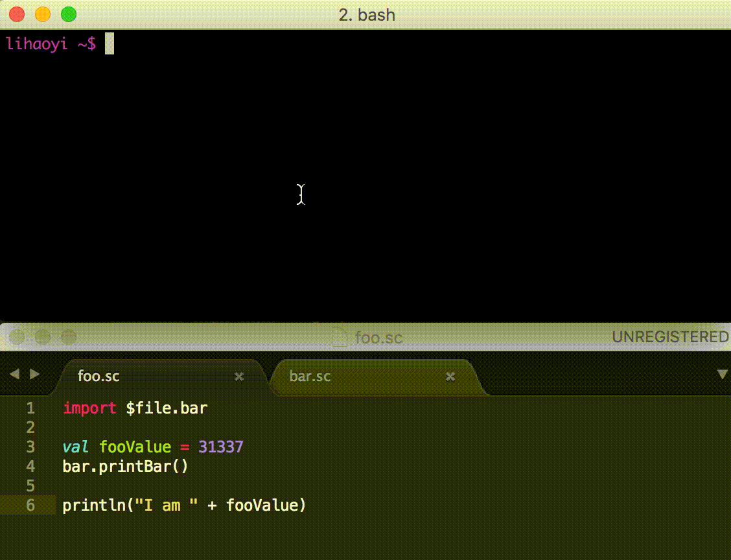This screenshot has width=731, height=560.
Task: Open the tab list dropdown triangle
Action: click(722, 375)
